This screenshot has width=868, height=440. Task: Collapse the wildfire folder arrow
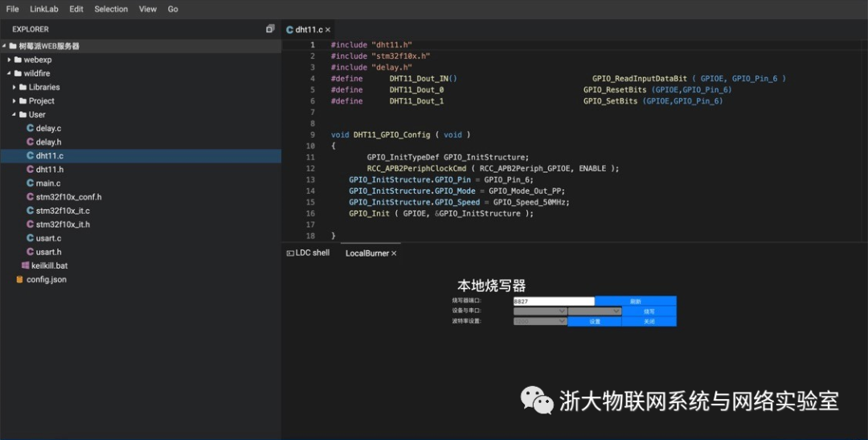[x=10, y=73]
